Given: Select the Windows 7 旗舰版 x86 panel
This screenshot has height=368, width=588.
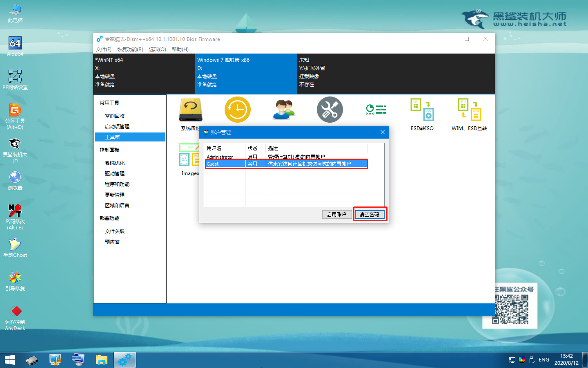Looking at the screenshot, I should (x=246, y=74).
